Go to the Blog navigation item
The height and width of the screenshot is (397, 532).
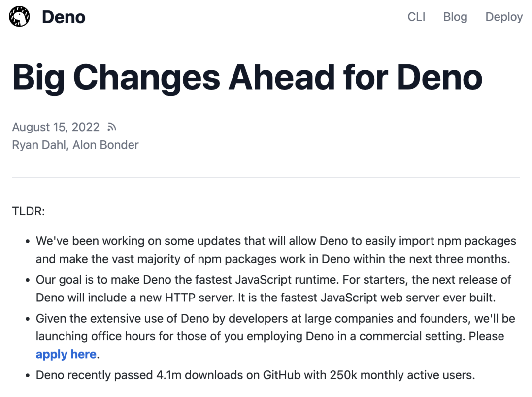[455, 17]
